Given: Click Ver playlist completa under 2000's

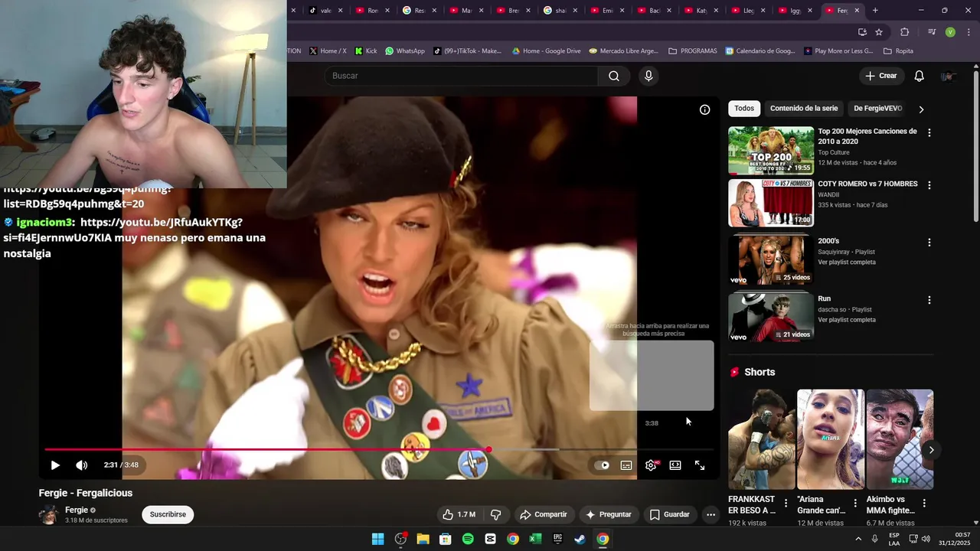Looking at the screenshot, I should coord(847,262).
